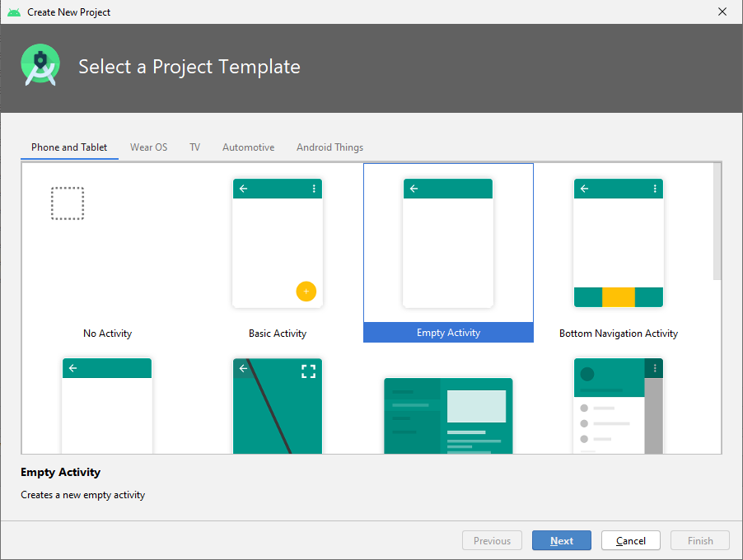Click the dotted square No Activity icon
This screenshot has width=743, height=560.
click(68, 203)
